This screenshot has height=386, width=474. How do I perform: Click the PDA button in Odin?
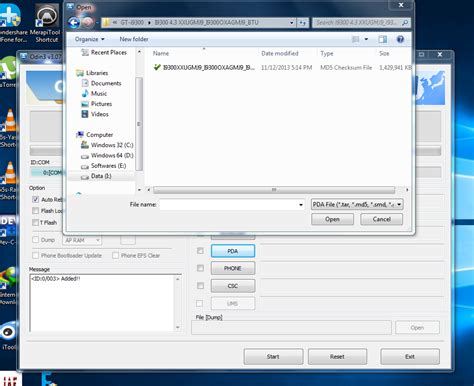pos(233,251)
